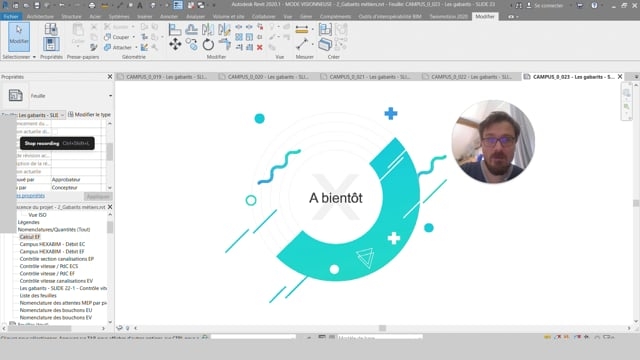
Task: Click the Scale tool icon
Action: point(249,37)
